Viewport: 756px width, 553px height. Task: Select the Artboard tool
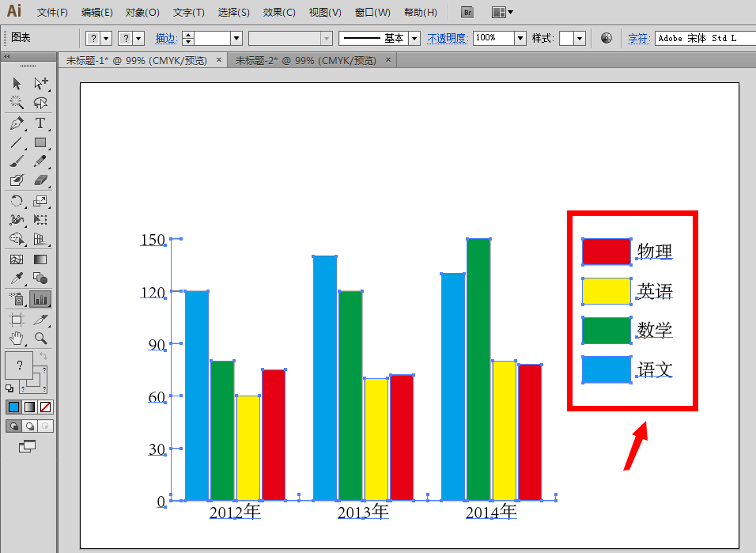(x=17, y=320)
